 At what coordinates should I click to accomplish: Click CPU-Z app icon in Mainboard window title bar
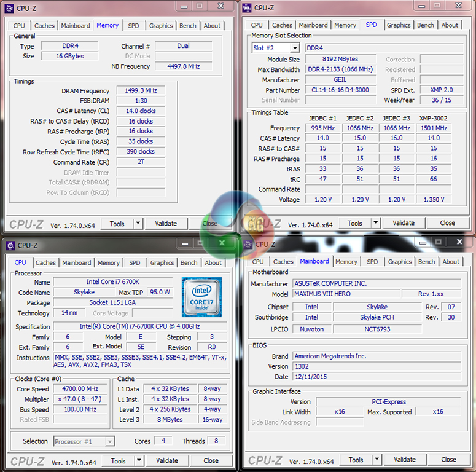tap(248, 244)
